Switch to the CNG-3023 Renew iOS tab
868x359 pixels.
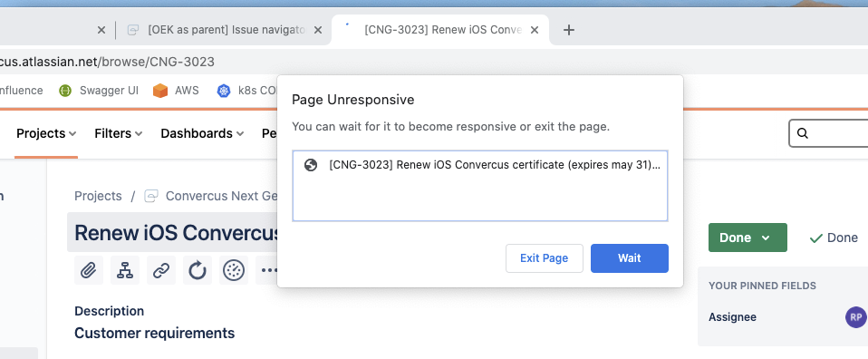pos(440,30)
